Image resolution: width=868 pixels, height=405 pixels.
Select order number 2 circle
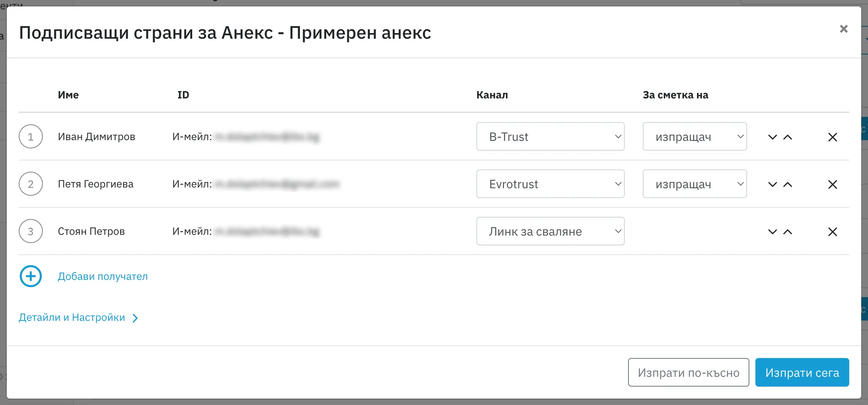coord(31,184)
